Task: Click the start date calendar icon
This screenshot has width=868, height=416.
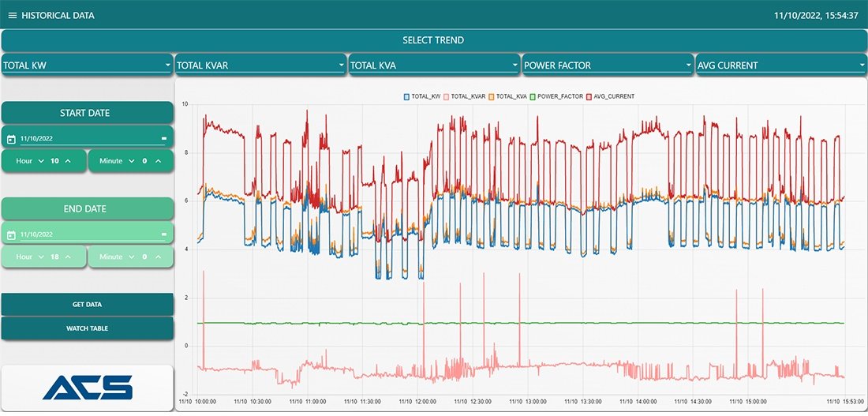Action: [11, 139]
